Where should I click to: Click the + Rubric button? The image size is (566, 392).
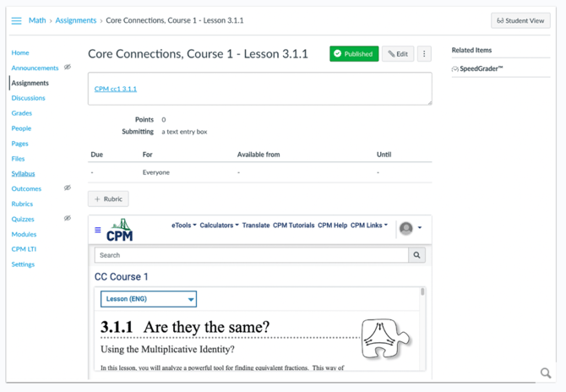click(108, 199)
